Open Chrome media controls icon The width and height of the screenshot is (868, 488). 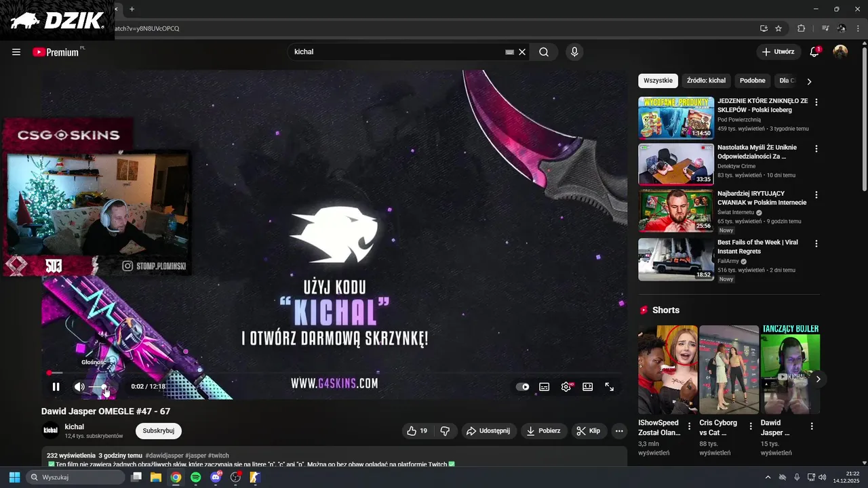coord(825,28)
